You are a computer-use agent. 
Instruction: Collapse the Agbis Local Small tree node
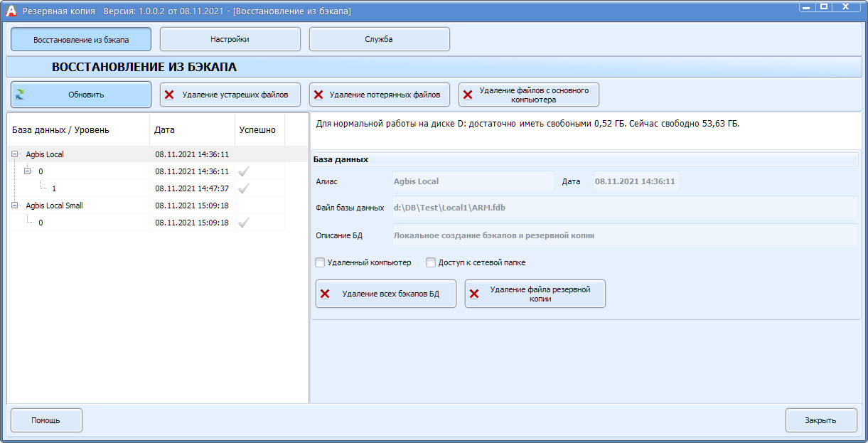pos(16,206)
